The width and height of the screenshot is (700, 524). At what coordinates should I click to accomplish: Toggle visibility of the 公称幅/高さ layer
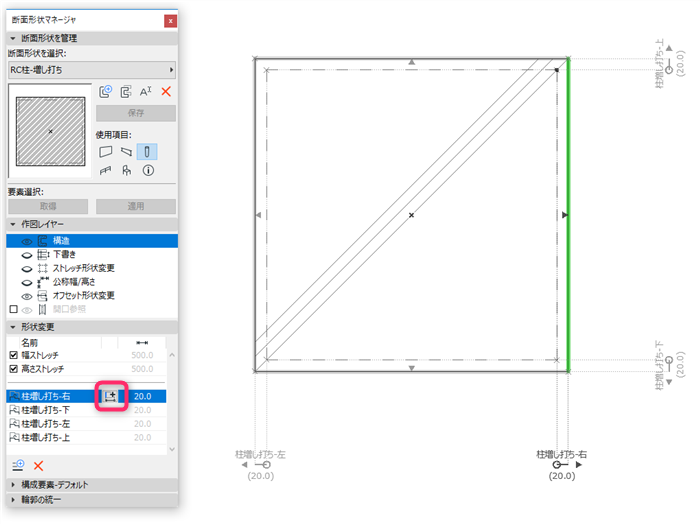(x=27, y=283)
